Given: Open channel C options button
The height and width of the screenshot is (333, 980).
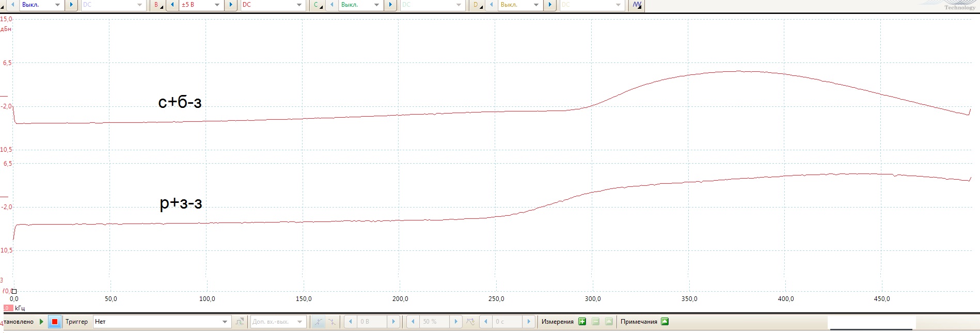Looking at the screenshot, I should click(317, 5).
